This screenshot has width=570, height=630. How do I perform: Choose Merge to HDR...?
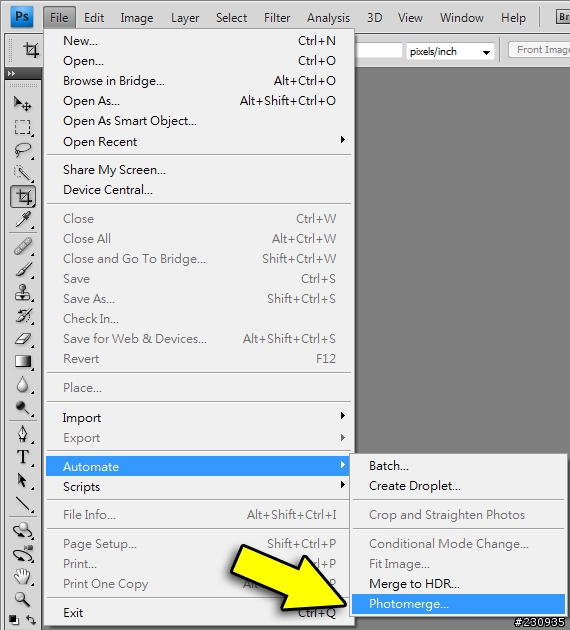click(458, 584)
